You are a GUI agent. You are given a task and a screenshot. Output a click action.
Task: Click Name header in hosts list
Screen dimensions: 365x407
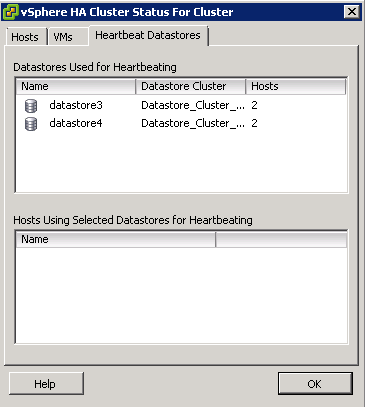point(116,239)
